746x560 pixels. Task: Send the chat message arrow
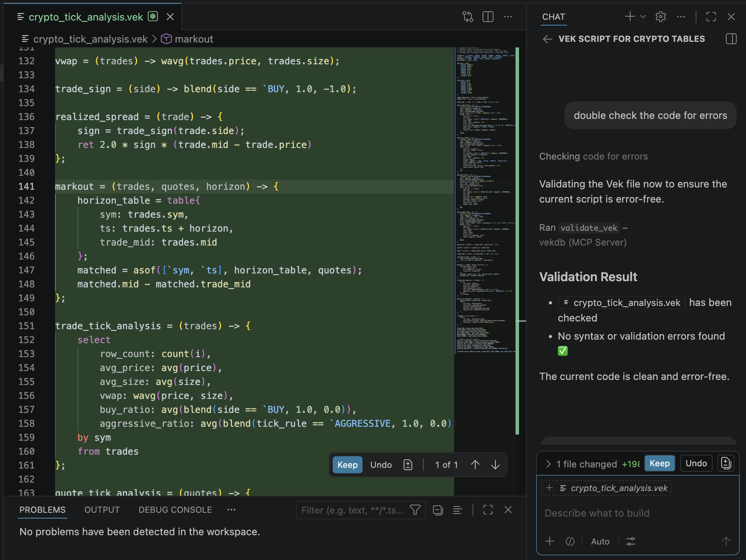click(x=726, y=541)
